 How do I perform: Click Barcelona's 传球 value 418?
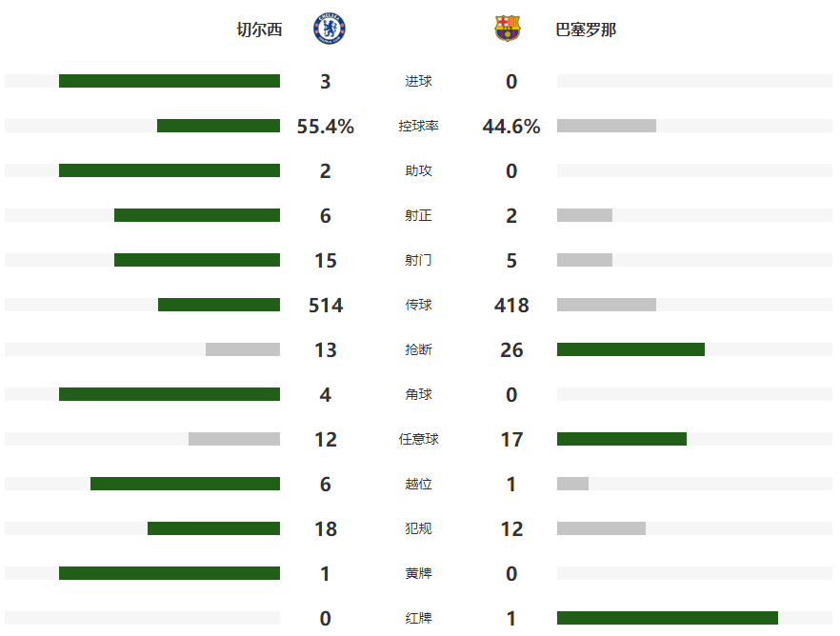(x=511, y=305)
